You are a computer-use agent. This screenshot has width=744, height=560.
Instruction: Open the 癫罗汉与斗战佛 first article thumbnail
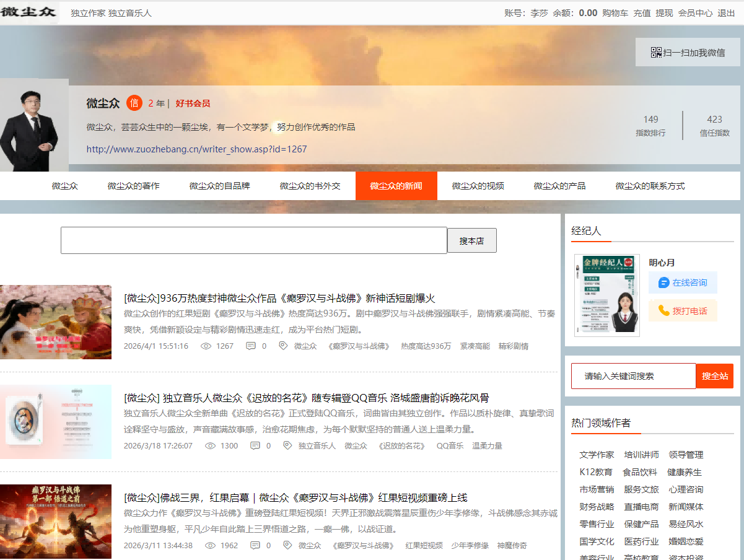click(x=56, y=322)
